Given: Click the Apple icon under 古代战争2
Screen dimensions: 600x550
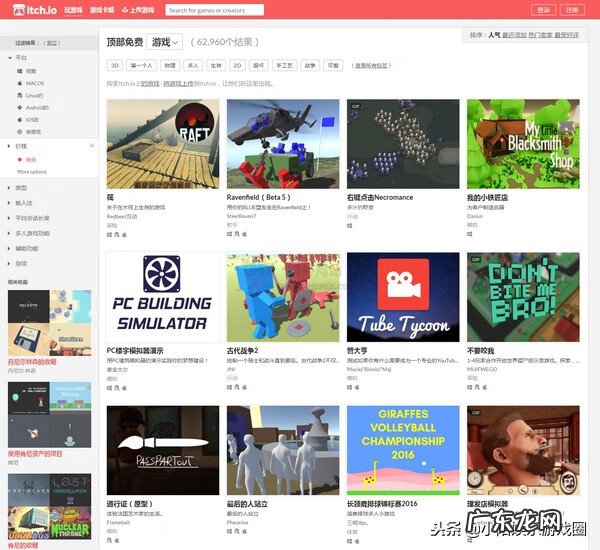Looking at the screenshot, I should pos(245,387).
